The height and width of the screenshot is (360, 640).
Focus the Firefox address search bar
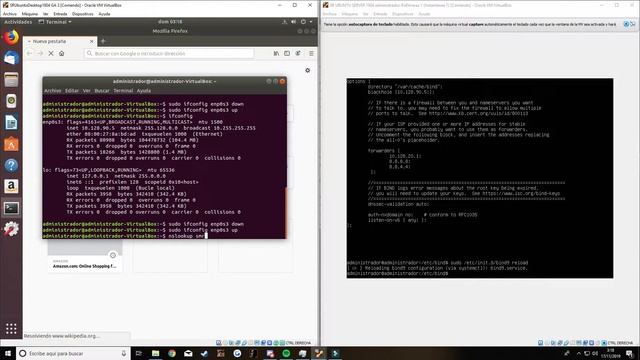click(x=169, y=53)
